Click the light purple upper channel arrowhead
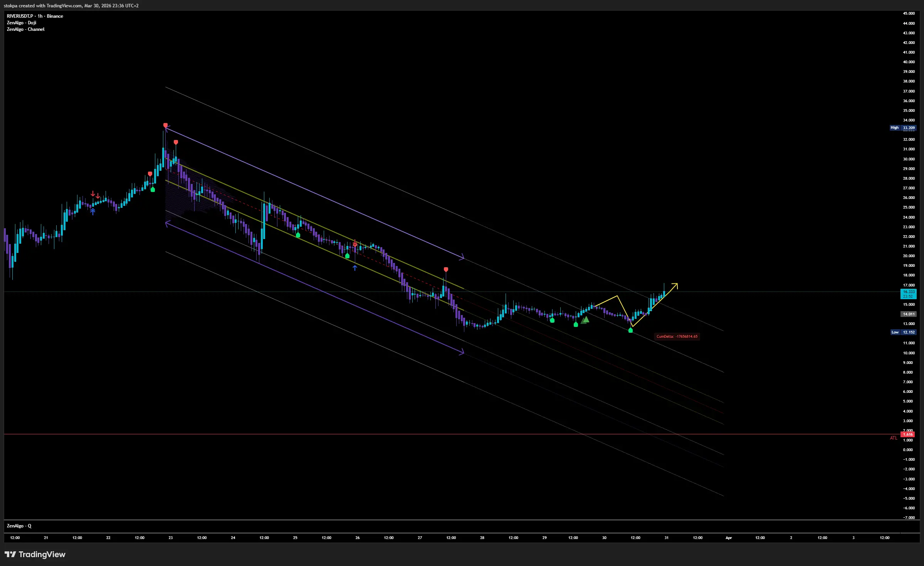This screenshot has width=924, height=566. pos(462,257)
